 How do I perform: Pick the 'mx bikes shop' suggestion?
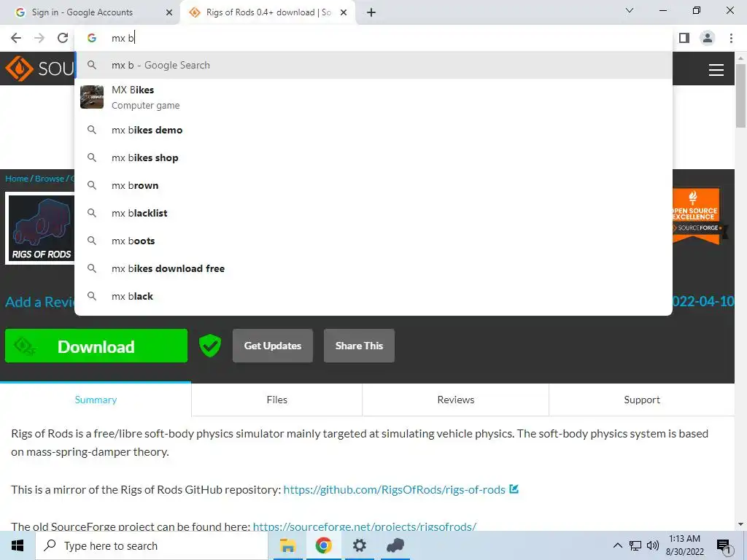[373, 157]
